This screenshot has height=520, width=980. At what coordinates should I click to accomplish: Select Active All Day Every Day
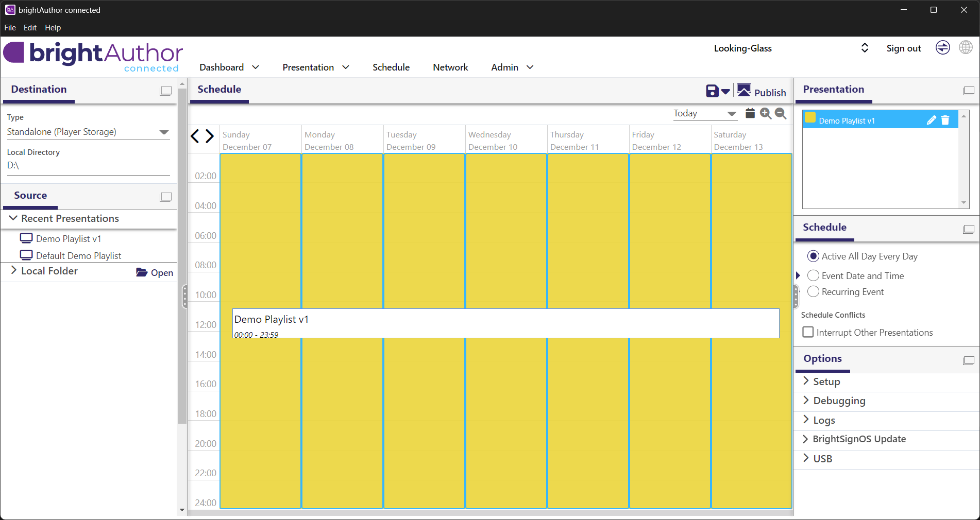[813, 256]
